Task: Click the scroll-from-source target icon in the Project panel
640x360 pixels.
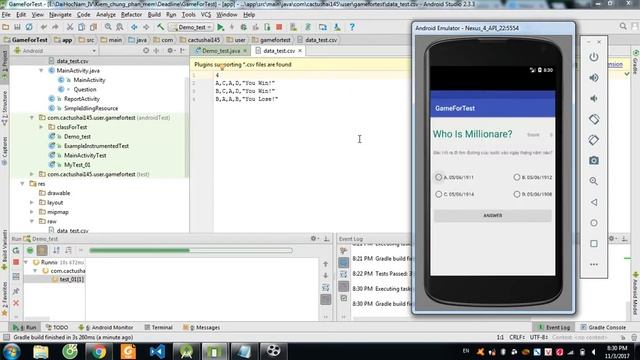Action: coord(146,51)
